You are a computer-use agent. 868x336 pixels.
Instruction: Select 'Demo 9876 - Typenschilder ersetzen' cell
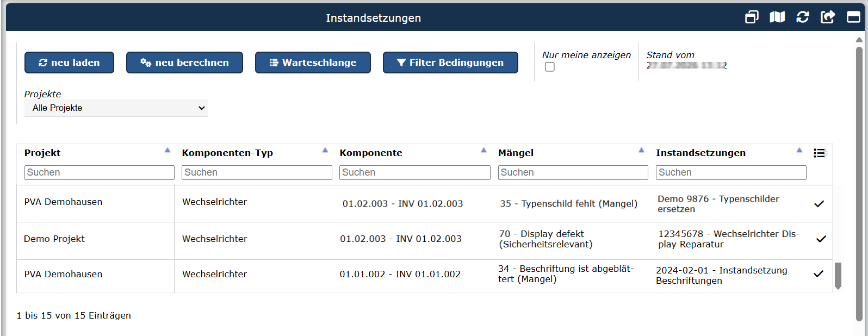click(x=718, y=204)
